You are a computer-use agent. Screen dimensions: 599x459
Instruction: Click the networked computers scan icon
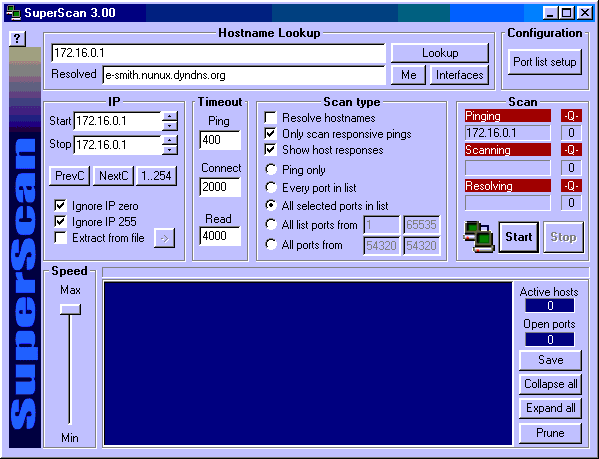[x=479, y=237]
